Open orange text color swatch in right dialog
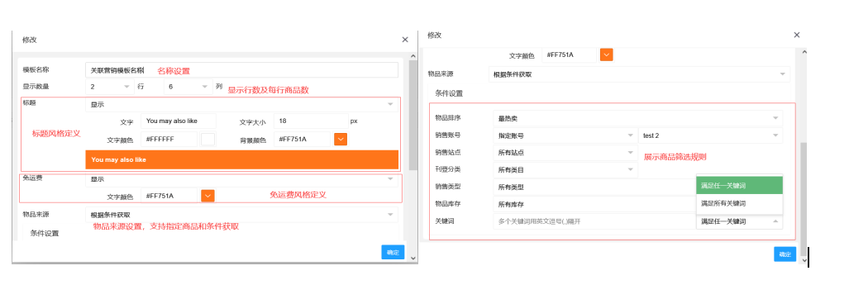Screen dimensions: 868x299 click(607, 55)
